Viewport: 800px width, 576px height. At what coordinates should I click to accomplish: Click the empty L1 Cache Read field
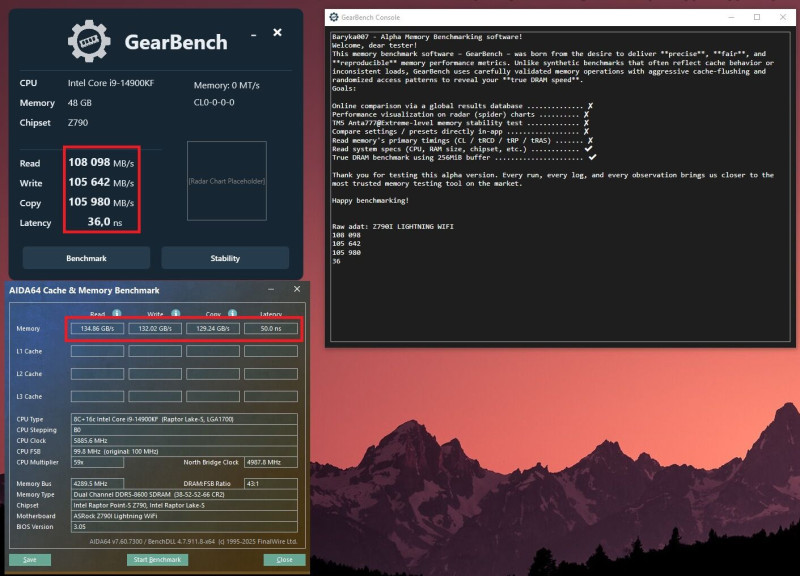(x=97, y=351)
